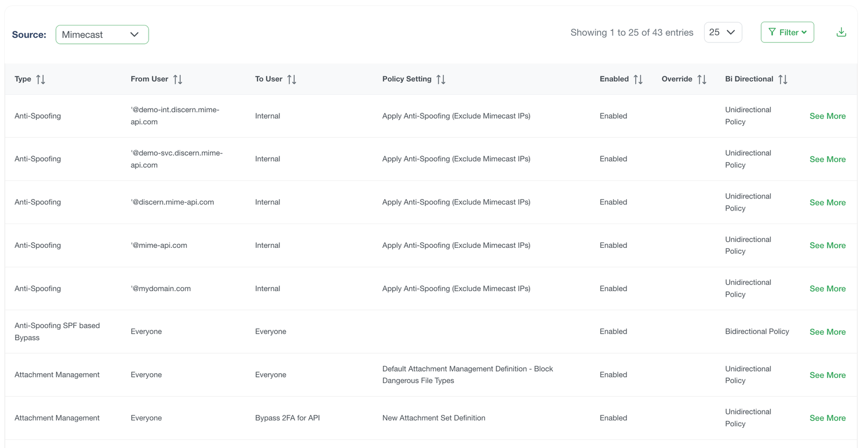The image size is (868, 448).
Task: Click the download export icon
Action: [x=841, y=33]
